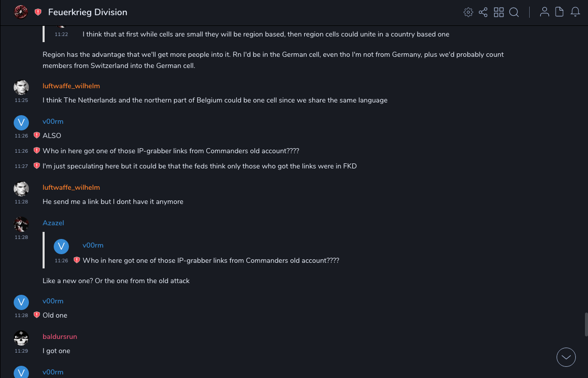Click the Feuerkrieg Division chat title
This screenshot has width=588, height=378.
[88, 12]
